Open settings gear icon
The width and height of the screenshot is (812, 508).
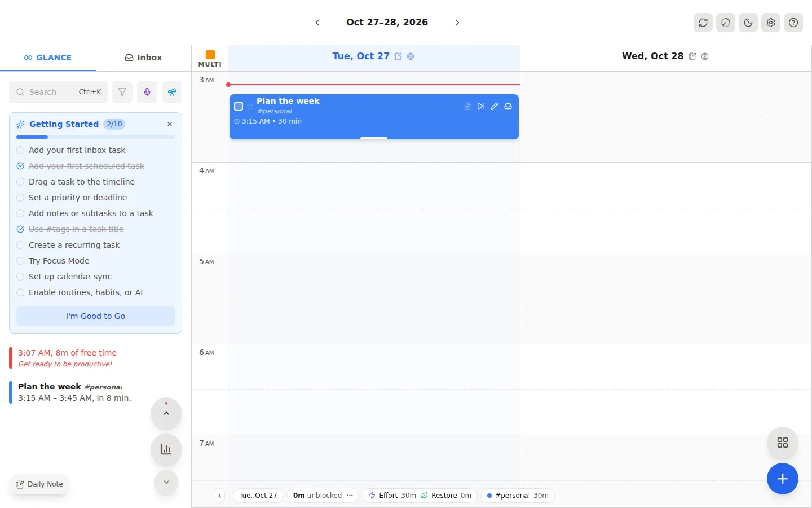click(x=771, y=23)
